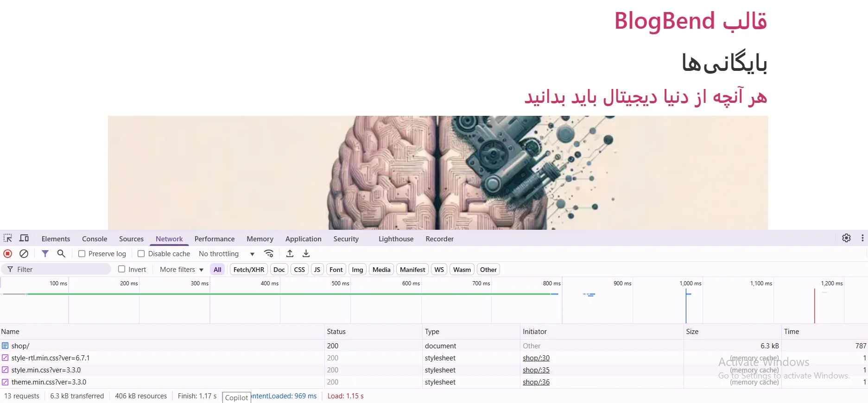Toggle the funnel filter icon

coord(45,253)
